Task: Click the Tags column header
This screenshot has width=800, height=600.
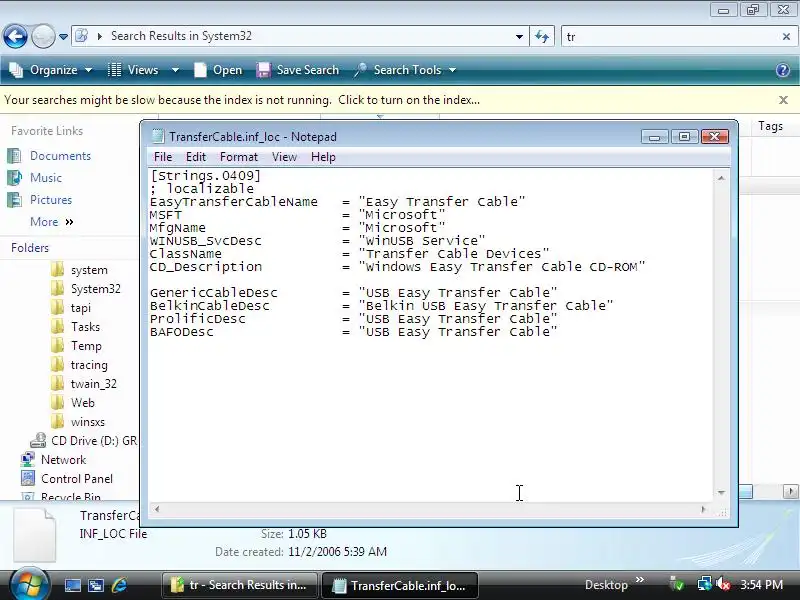Action: (770, 126)
